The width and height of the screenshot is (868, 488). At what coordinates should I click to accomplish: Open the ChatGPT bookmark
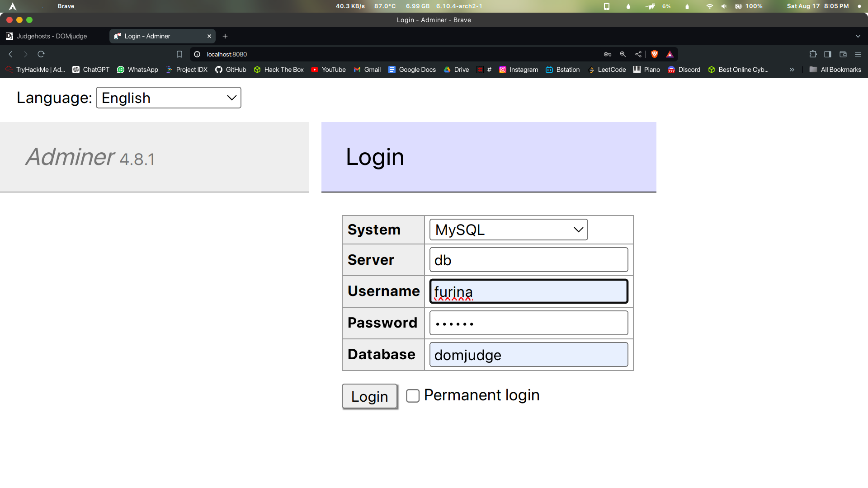[91, 70]
